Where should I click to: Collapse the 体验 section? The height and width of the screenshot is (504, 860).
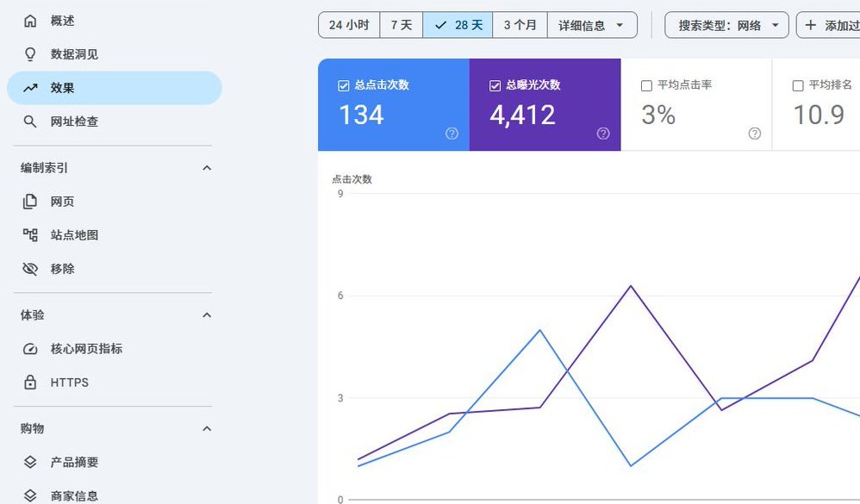207,314
